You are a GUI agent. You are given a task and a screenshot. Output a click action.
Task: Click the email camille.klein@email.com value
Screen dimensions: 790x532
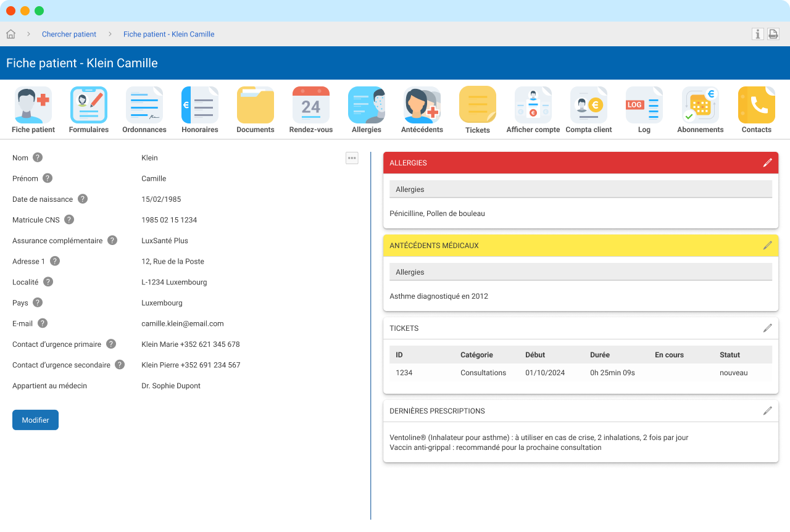183,323
